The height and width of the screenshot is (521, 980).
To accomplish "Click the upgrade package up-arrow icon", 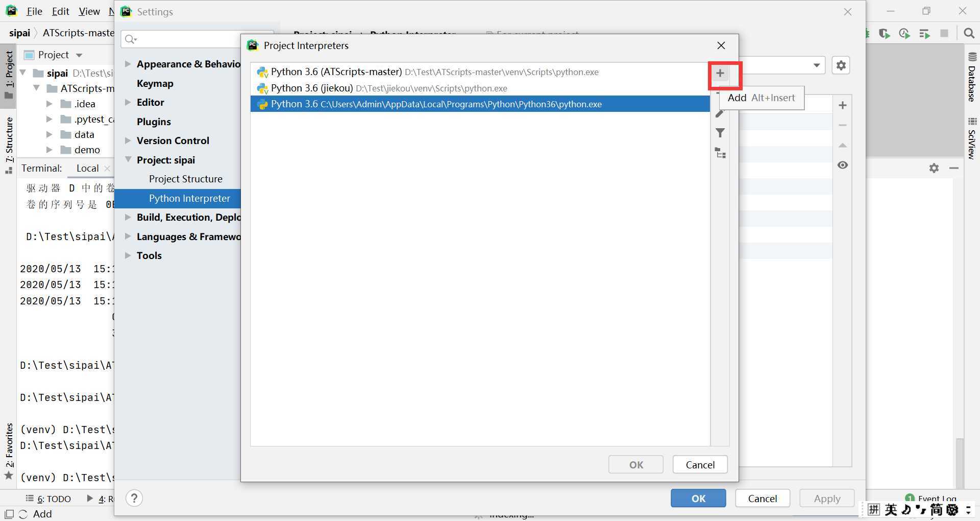I will pyautogui.click(x=843, y=146).
